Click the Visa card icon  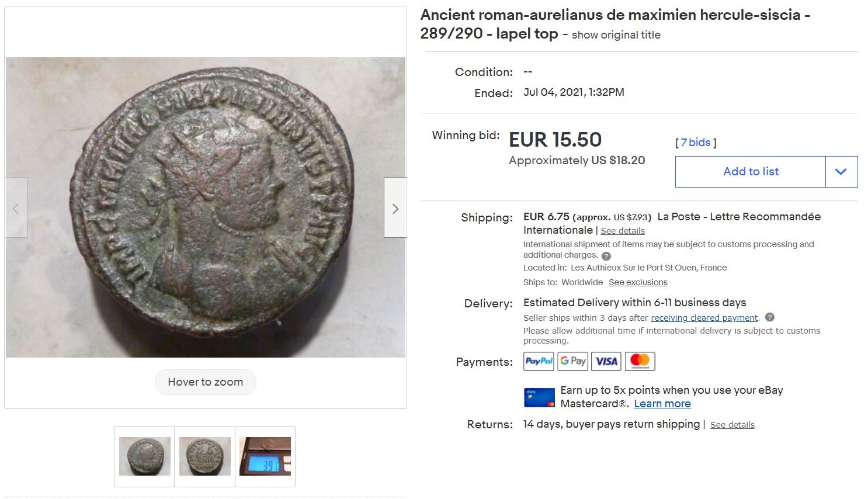tap(606, 361)
